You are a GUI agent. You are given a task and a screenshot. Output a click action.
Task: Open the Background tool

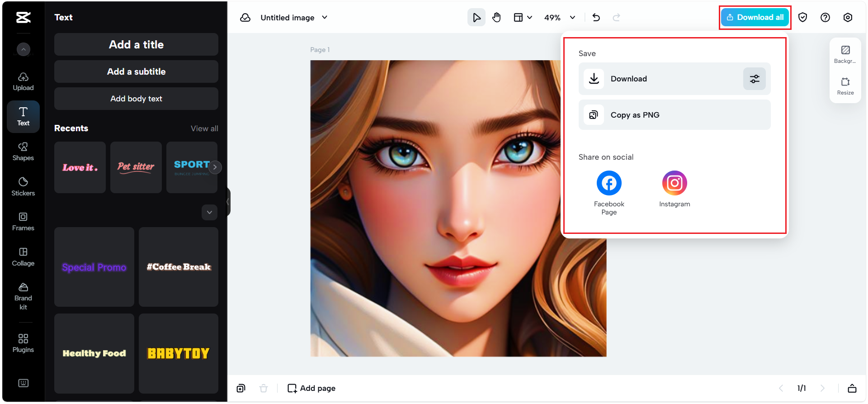845,54
